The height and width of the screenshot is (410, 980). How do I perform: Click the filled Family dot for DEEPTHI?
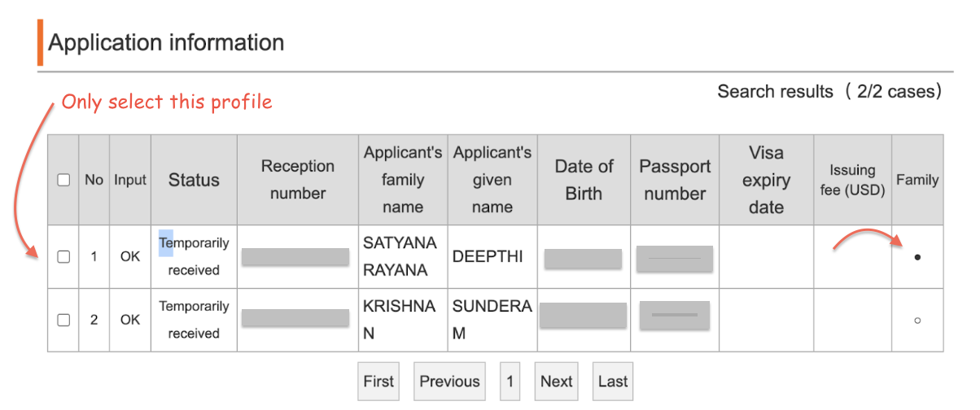click(917, 257)
